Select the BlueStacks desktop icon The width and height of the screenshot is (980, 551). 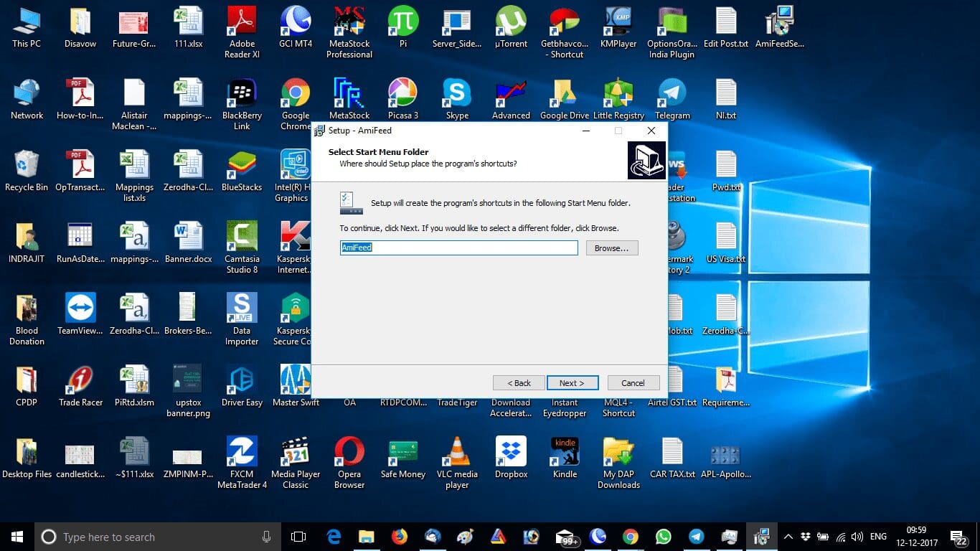tap(242, 170)
